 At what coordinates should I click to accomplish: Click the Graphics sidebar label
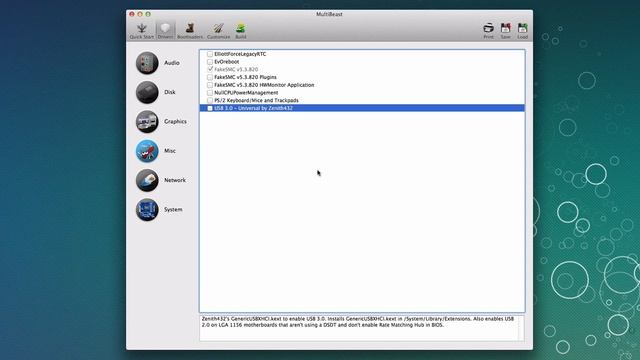(176, 122)
